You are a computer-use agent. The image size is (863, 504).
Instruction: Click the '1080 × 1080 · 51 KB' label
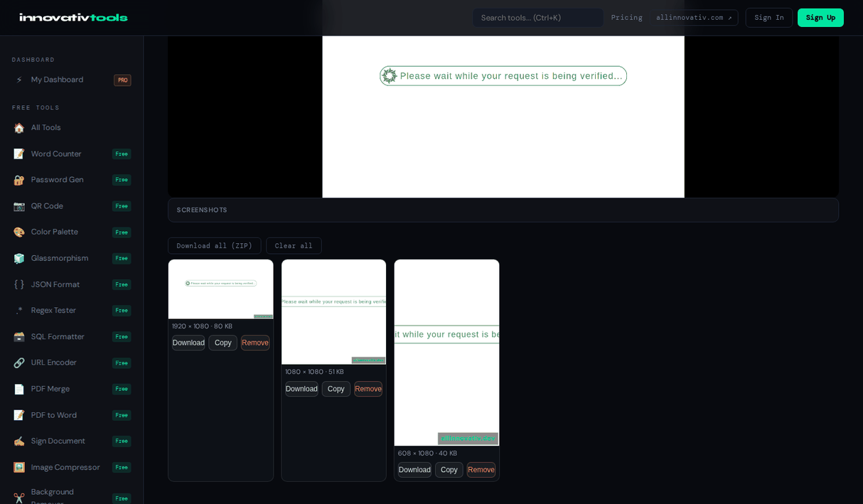(x=314, y=372)
